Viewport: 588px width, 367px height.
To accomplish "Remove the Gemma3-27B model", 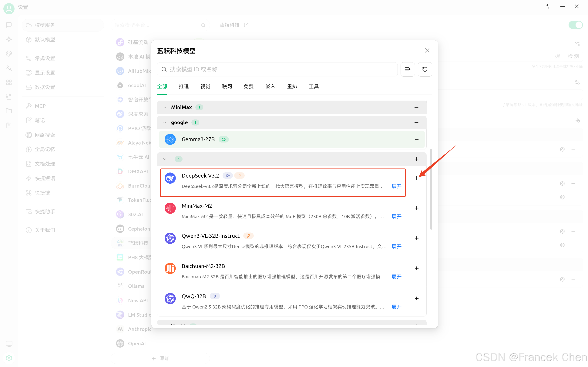I will [x=416, y=139].
